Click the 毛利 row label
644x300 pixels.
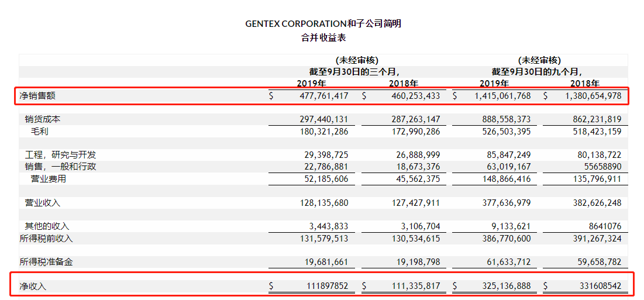39,132
